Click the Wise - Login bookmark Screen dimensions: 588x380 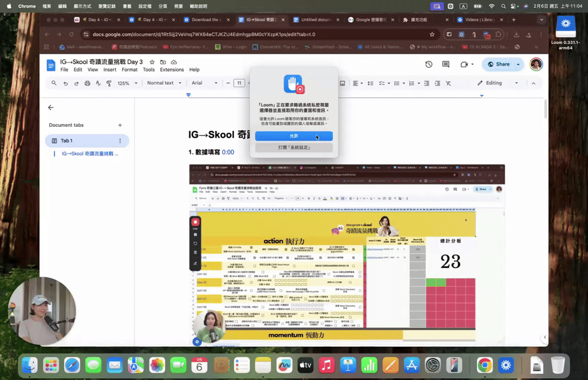[231, 47]
